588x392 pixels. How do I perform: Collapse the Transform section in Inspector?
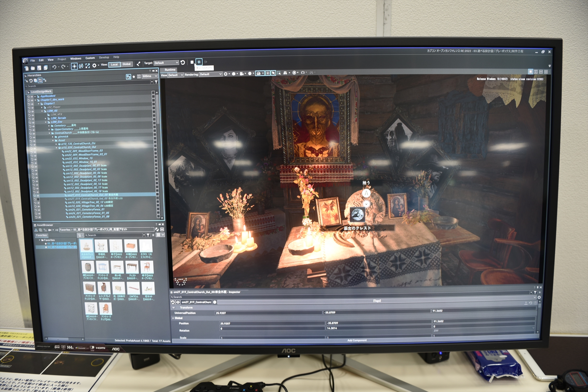(x=174, y=307)
